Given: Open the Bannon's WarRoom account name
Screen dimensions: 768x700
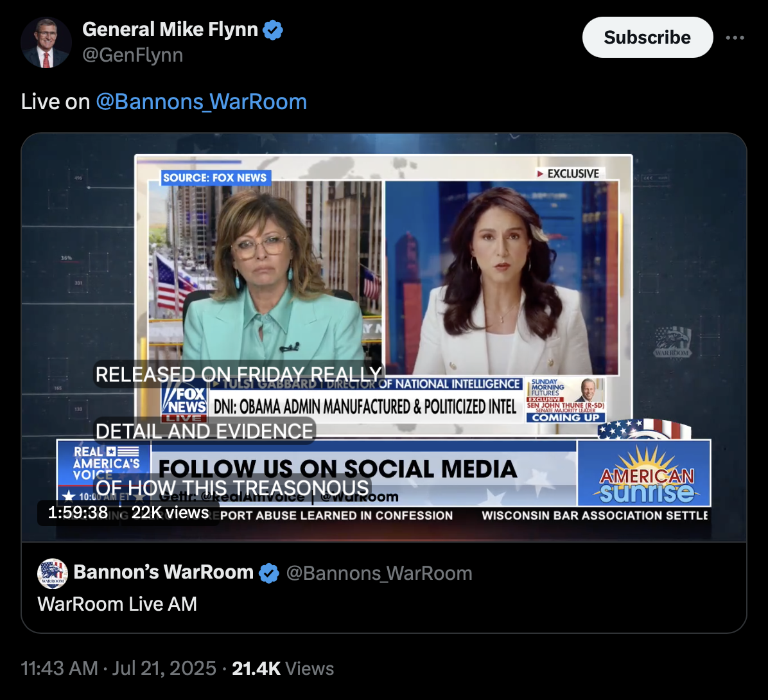Looking at the screenshot, I should click(163, 572).
